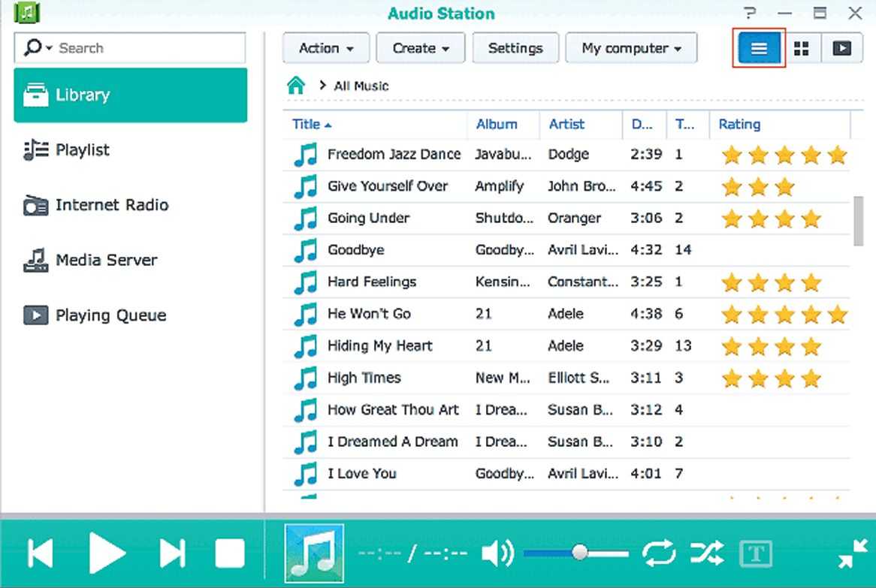This screenshot has height=588, width=876.
Task: Skip to next track
Action: (x=172, y=554)
